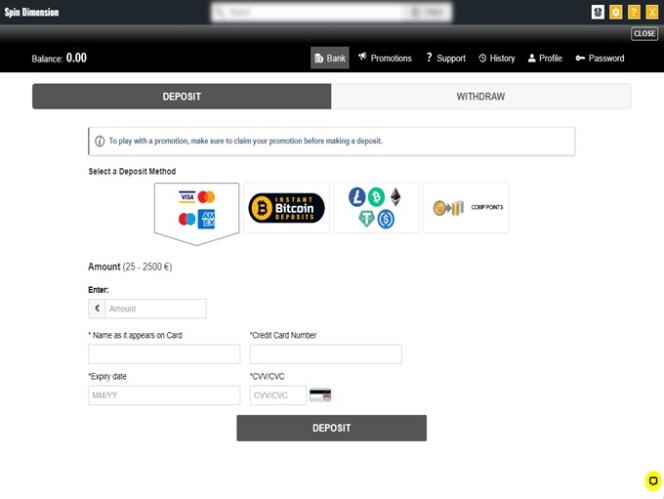This screenshot has height=499, width=664.
Task: Focus the Amount input field
Action: [155, 309]
